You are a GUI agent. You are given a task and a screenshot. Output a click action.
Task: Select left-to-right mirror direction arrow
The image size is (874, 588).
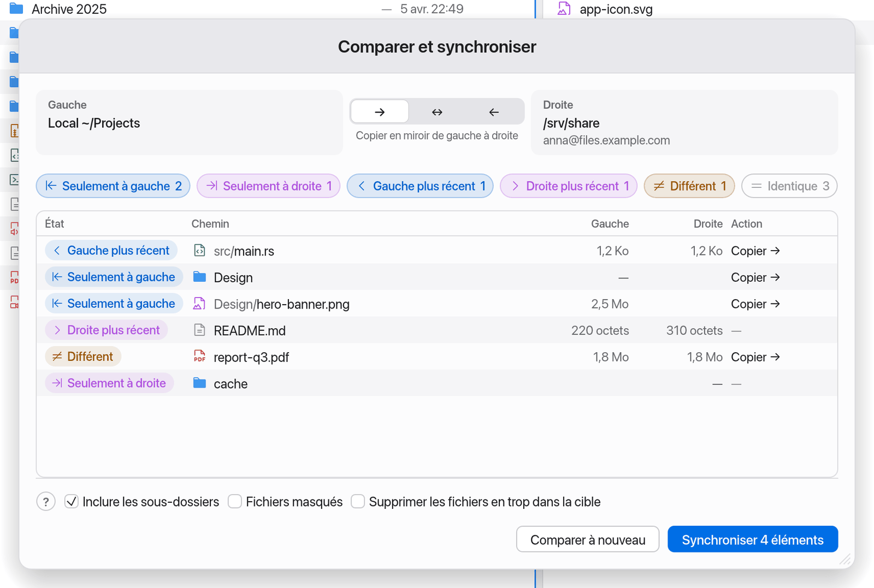click(x=380, y=112)
